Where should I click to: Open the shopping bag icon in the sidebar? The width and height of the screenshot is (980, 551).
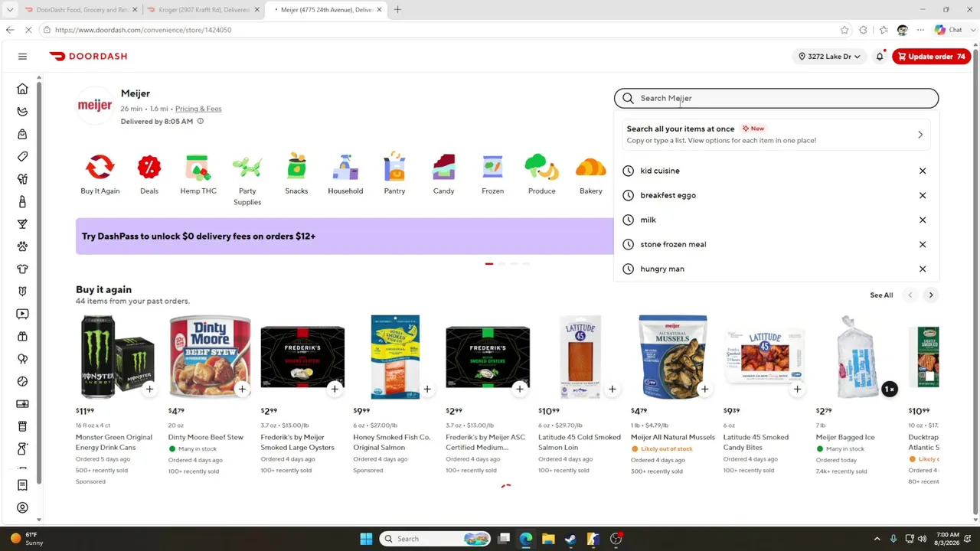point(22,134)
